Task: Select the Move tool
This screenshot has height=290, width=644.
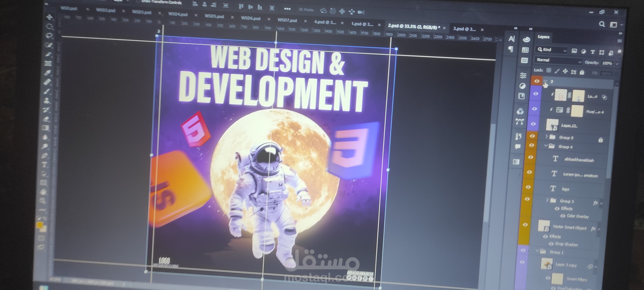Action: [x=50, y=17]
